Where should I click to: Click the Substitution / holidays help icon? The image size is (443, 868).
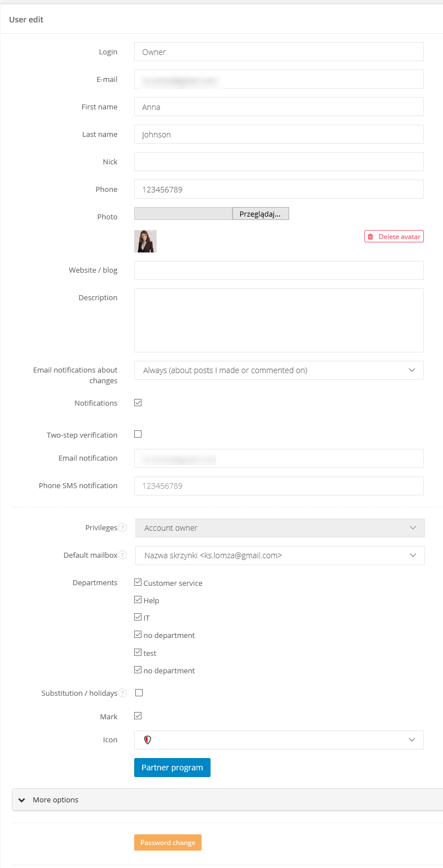click(x=123, y=694)
